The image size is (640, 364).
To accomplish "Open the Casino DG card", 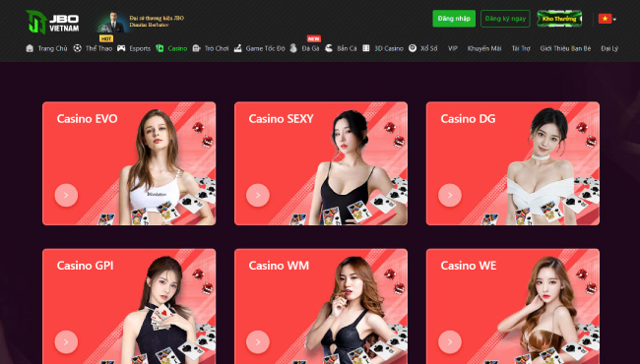I will [x=513, y=163].
